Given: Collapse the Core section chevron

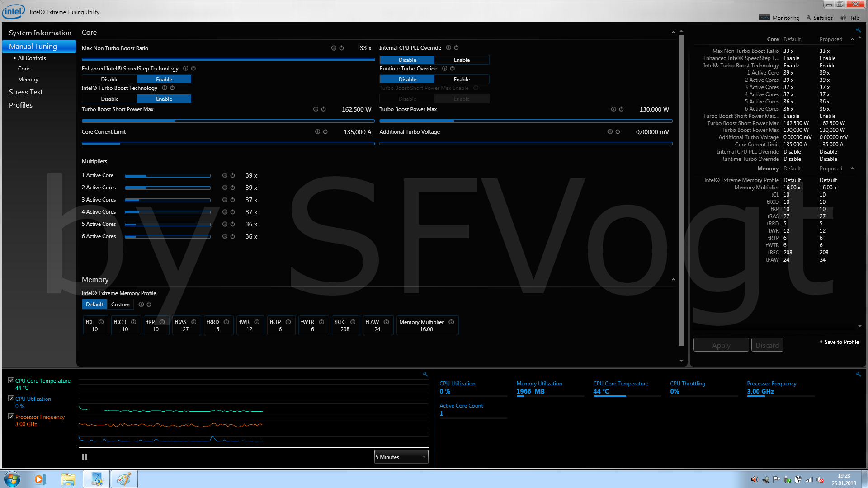Looking at the screenshot, I should (x=673, y=33).
